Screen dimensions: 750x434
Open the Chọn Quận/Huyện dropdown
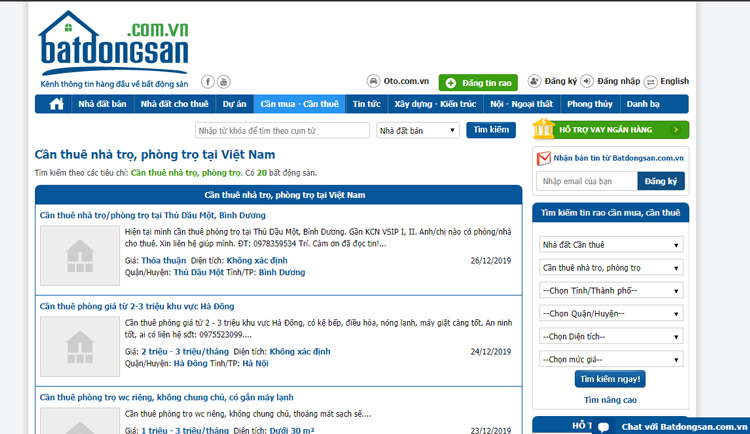coord(611,313)
